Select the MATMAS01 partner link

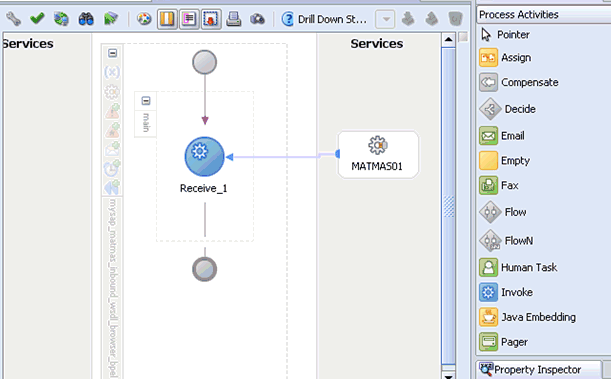coord(378,155)
